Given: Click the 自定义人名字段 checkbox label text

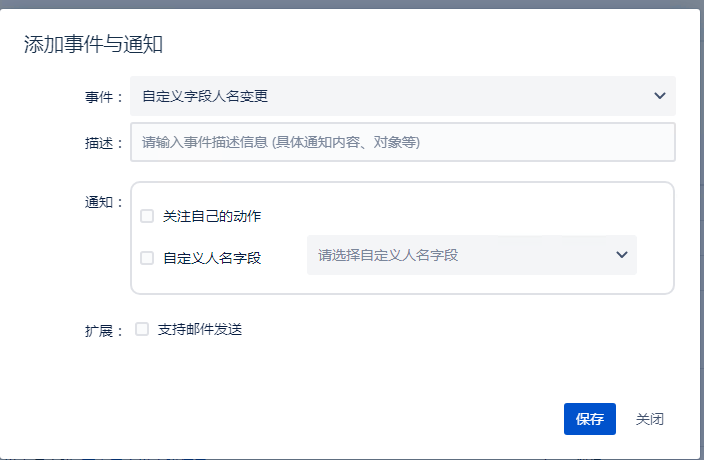Looking at the screenshot, I should click(x=212, y=258).
